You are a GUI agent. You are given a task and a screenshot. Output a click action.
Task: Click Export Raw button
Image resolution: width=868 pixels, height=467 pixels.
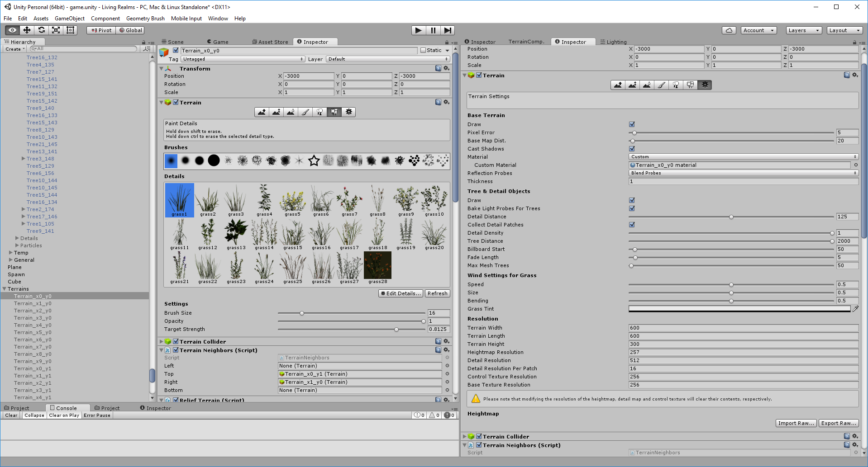tap(839, 423)
